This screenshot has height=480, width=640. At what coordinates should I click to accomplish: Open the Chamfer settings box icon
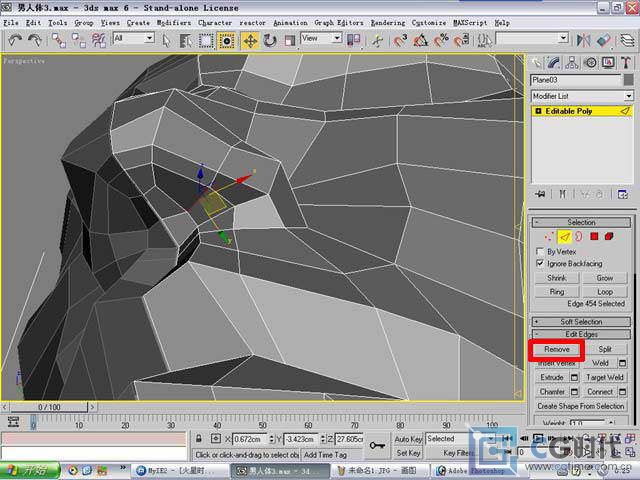tap(574, 392)
